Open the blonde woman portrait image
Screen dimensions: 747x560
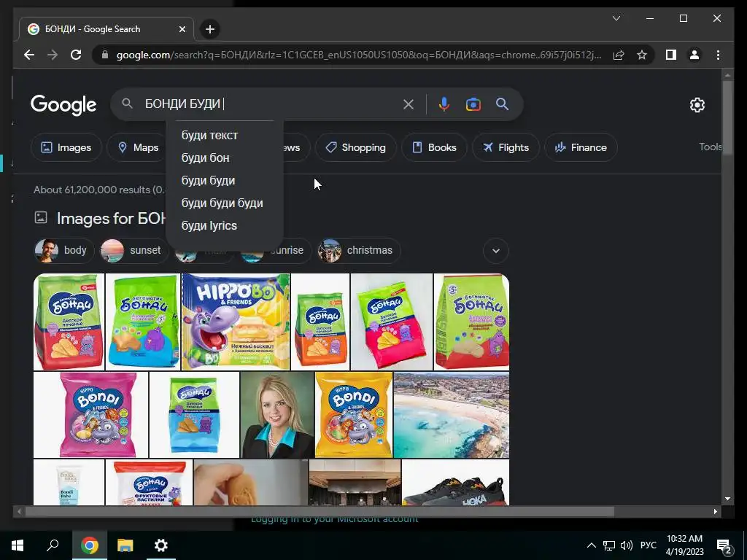point(277,415)
